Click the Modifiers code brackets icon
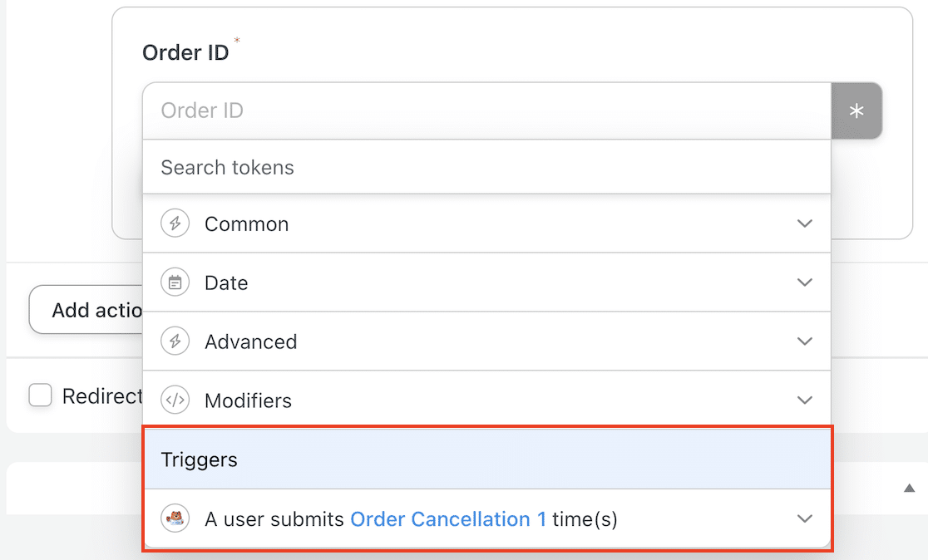The image size is (928, 560). 175,400
